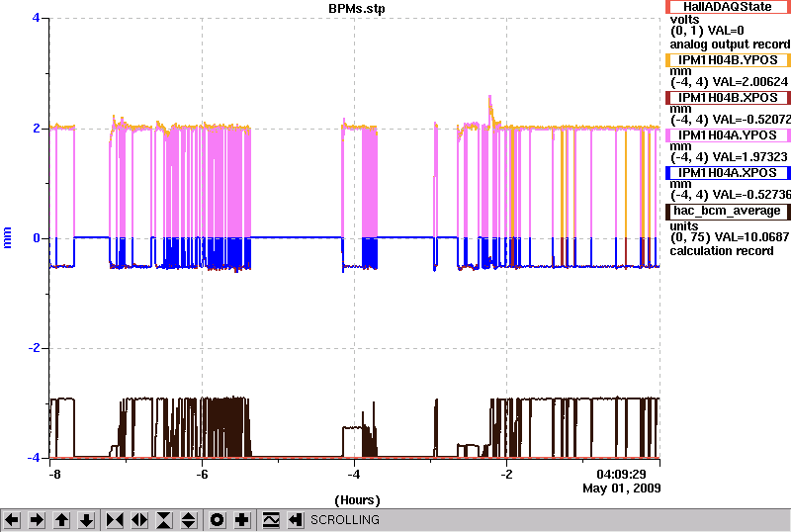Zoom in vertically with hourglass-shaped icon
This screenshot has width=791, height=532.
[164, 520]
